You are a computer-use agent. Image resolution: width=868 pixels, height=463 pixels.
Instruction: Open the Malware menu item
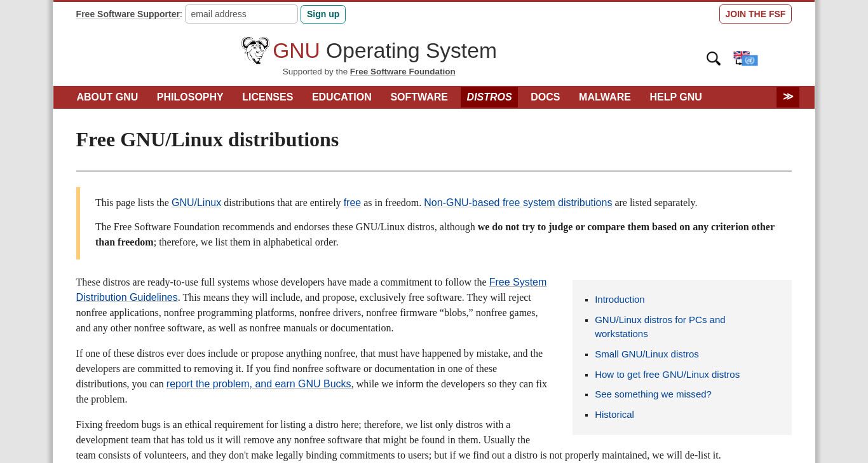(605, 97)
